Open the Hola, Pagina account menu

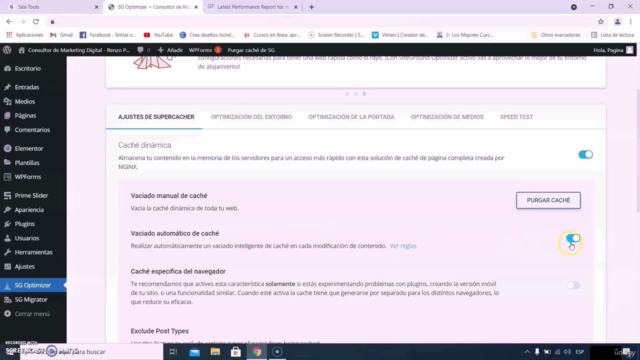pos(613,50)
